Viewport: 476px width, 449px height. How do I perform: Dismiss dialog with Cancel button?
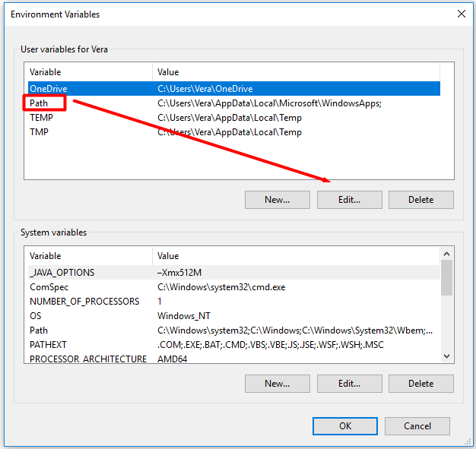(x=417, y=426)
